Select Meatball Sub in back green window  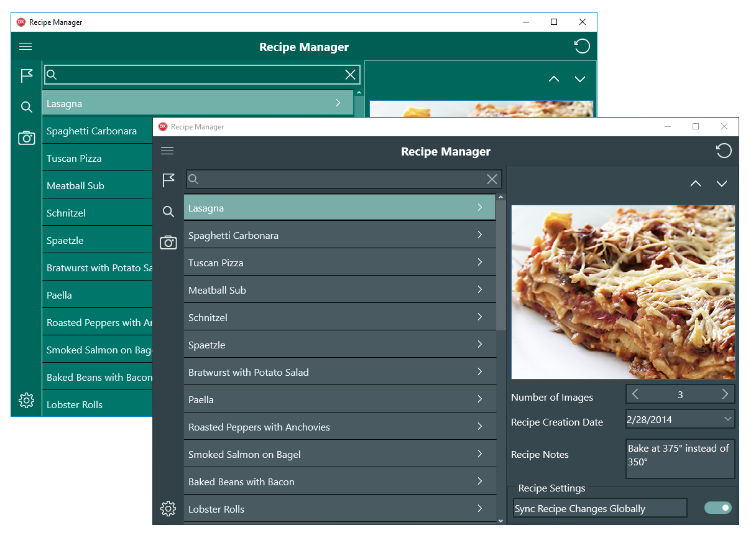pyautogui.click(x=98, y=185)
